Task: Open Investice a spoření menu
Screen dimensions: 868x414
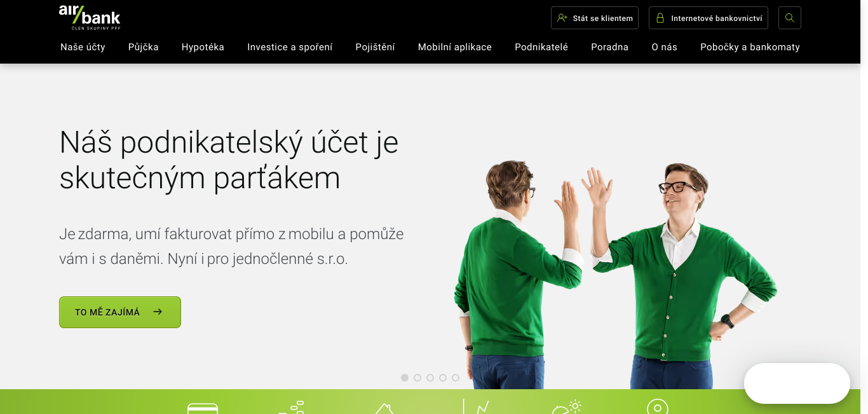Action: click(x=290, y=47)
